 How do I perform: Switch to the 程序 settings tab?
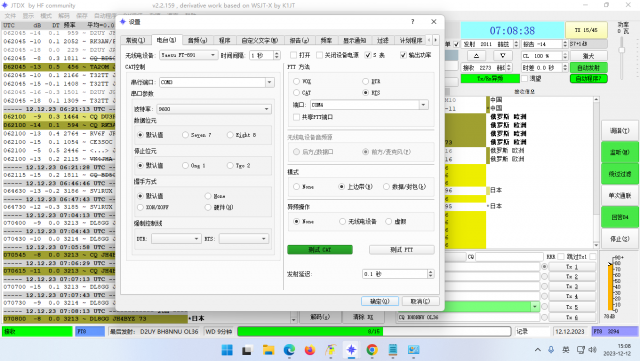(224, 40)
